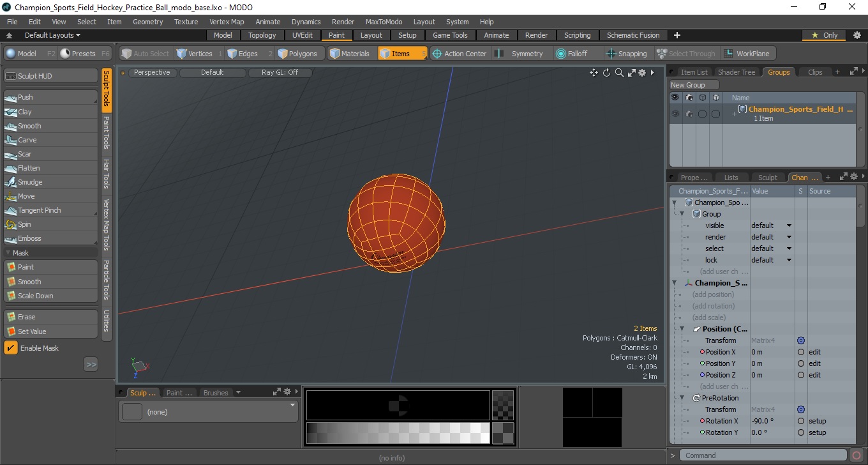Select the Clay sculpt tool
868x465 pixels.
coord(51,112)
